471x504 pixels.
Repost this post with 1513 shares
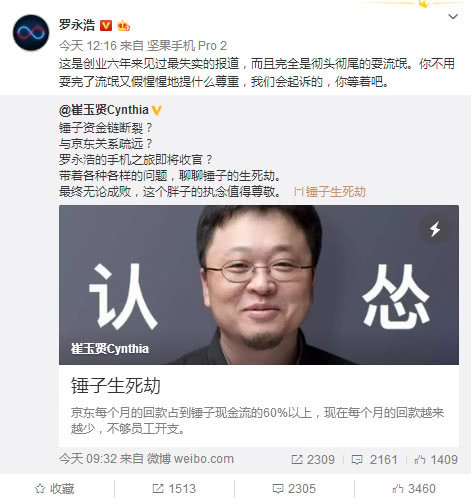(174, 489)
